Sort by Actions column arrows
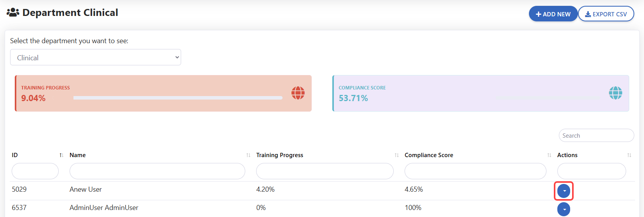The height and width of the screenshot is (217, 644). [x=629, y=155]
